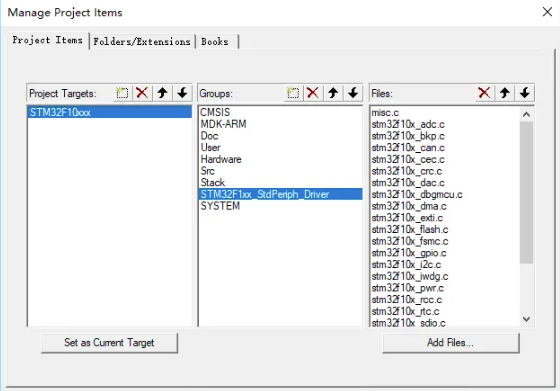560x391 pixels.
Task: Move project target down
Action: click(182, 93)
